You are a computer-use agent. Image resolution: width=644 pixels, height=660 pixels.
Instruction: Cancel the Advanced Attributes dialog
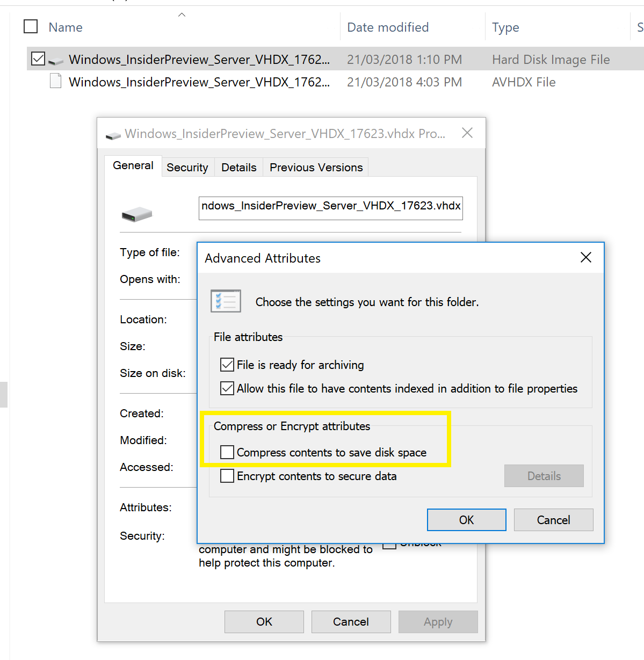tap(553, 520)
